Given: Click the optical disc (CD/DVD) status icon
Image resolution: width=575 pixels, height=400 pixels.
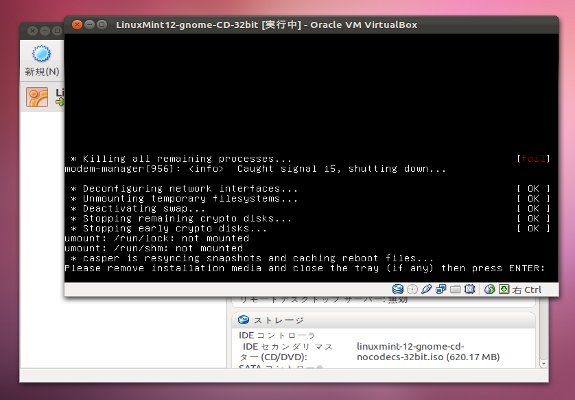Looking at the screenshot, I should click(x=412, y=289).
